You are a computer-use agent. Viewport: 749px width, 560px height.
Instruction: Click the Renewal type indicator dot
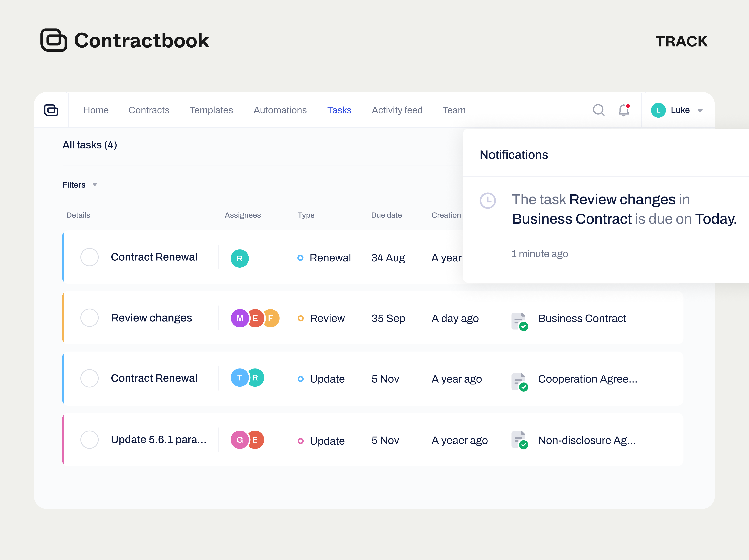300,258
